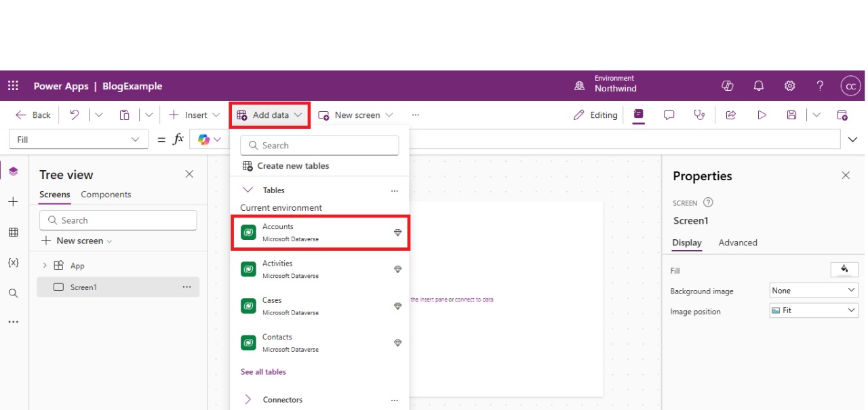Click the App checker stethoscope icon
868x410 pixels.
click(x=699, y=115)
